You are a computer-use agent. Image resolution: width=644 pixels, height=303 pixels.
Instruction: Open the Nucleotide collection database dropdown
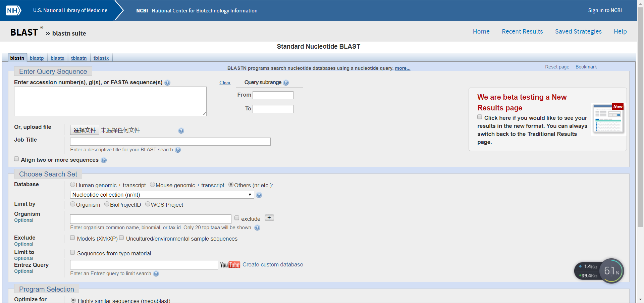(x=162, y=195)
